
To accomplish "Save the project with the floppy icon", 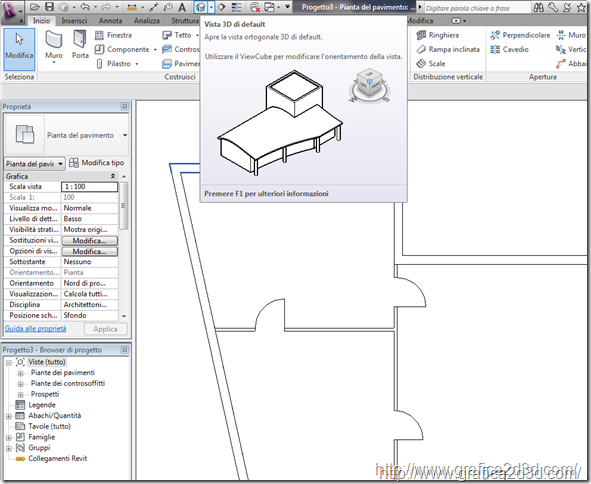I will tap(49, 7).
